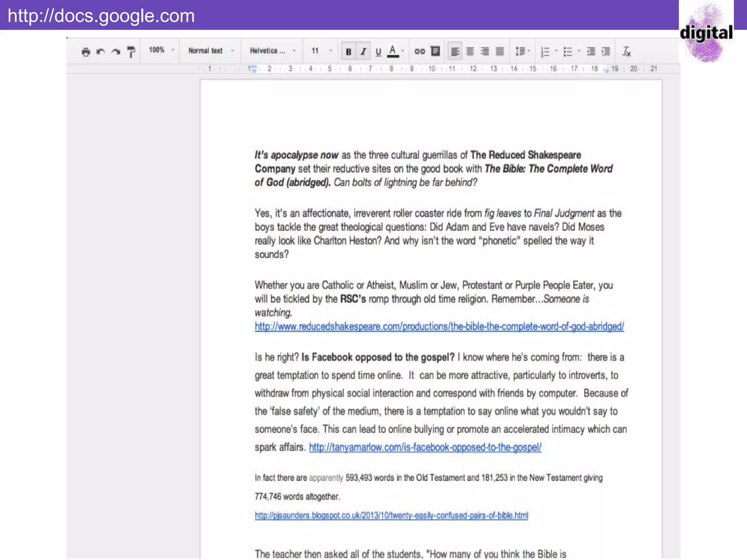Click the word "sounds?" in second paragraph
This screenshot has width=747, height=560.
pyautogui.click(x=272, y=254)
